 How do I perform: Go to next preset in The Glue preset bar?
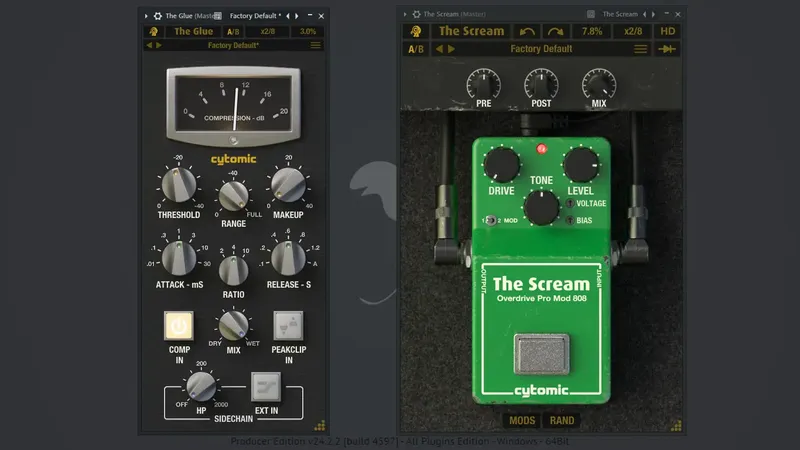[159, 45]
